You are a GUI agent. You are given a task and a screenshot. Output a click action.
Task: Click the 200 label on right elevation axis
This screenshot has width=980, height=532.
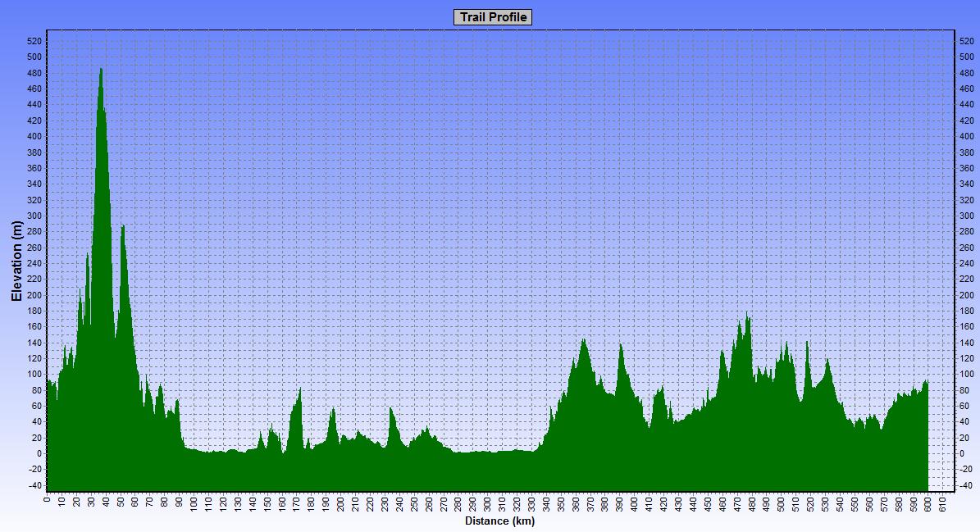pyautogui.click(x=967, y=295)
